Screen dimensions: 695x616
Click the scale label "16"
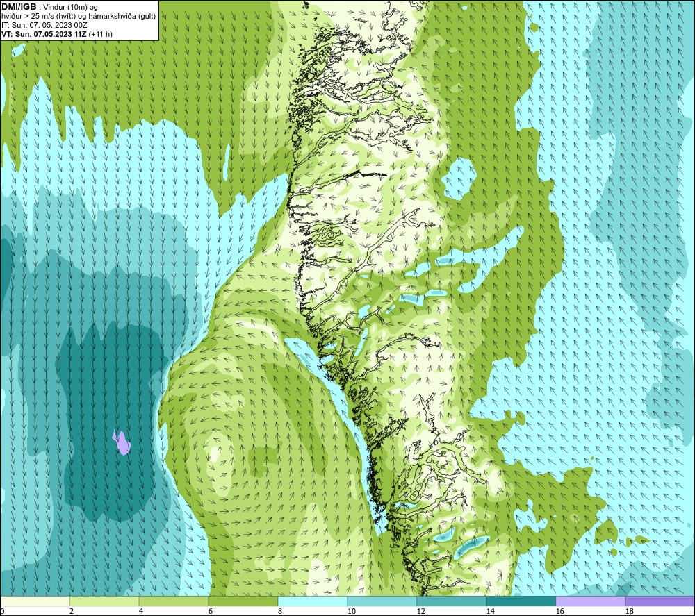[559, 612]
